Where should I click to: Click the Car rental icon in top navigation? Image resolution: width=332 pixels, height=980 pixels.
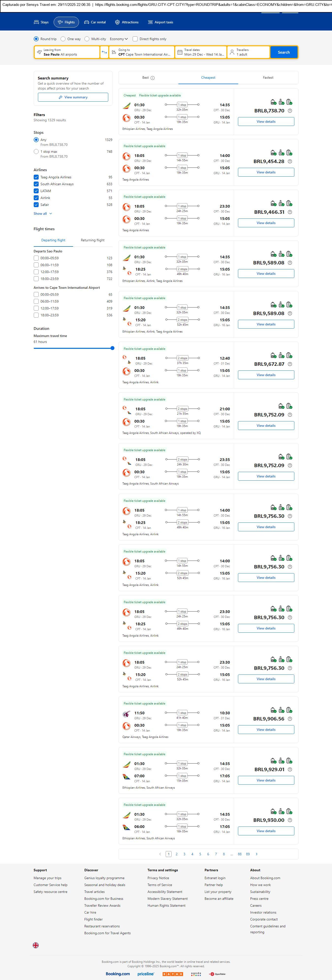pos(87,22)
